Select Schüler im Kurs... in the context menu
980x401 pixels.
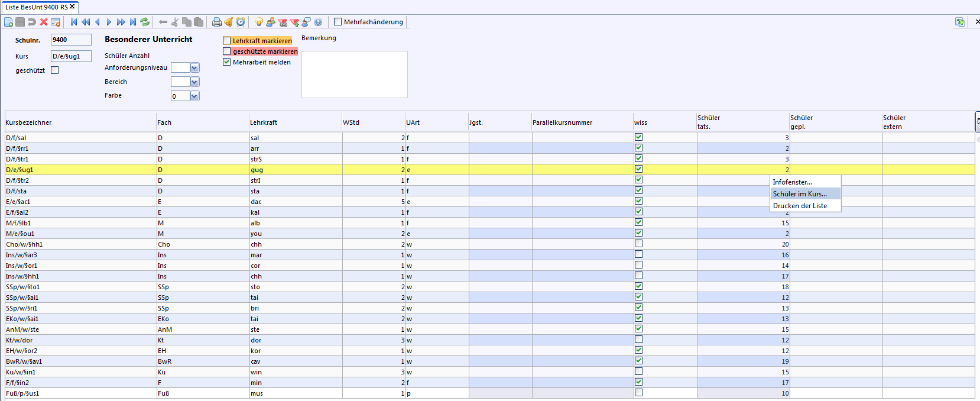(x=805, y=194)
